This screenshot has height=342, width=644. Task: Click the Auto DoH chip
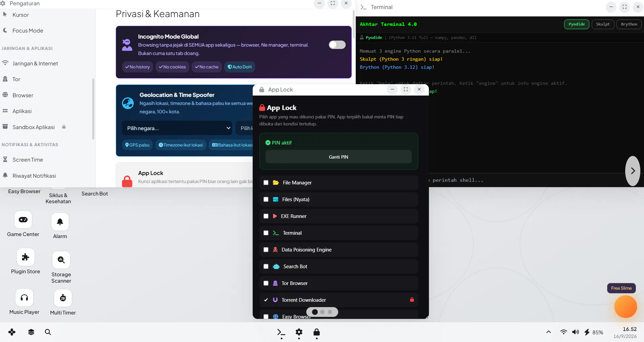(240, 67)
